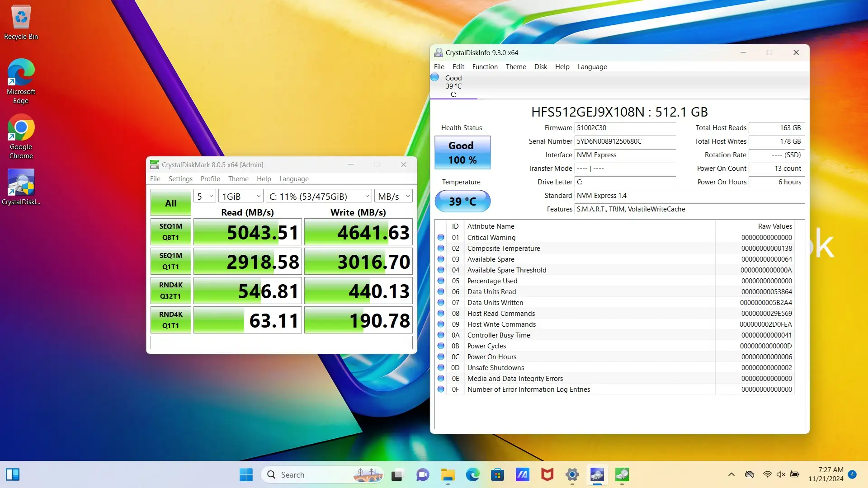Select the Percentage Used attribute row

615,281
